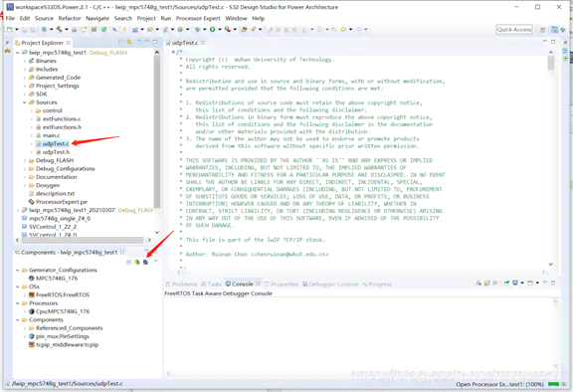Collapse the OSs group
573x392 pixels.
click(x=17, y=287)
